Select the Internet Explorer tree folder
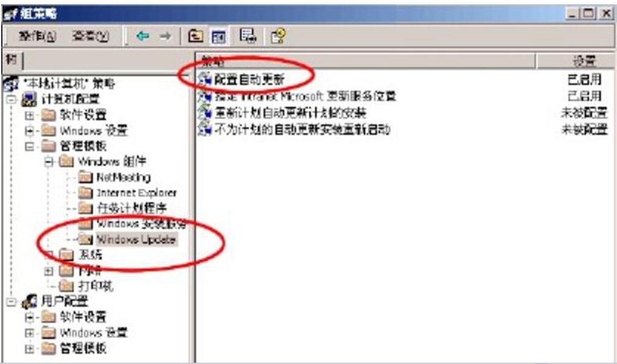The image size is (617, 364). (136, 193)
